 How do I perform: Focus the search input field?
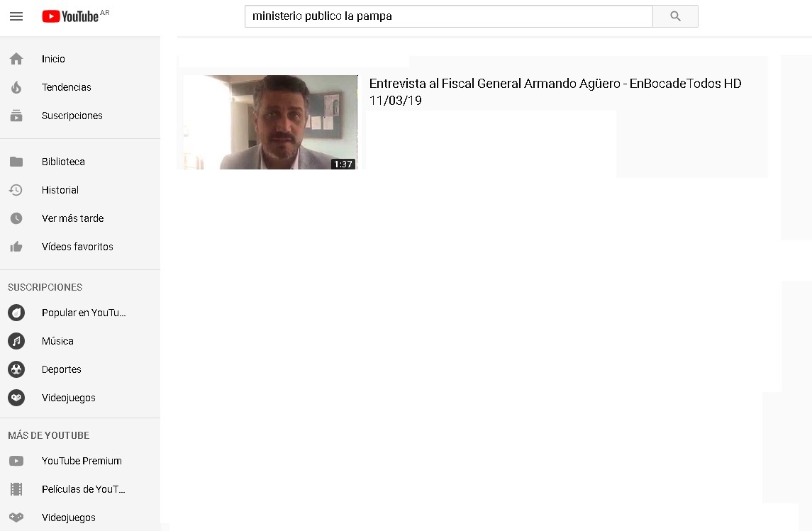[448, 16]
